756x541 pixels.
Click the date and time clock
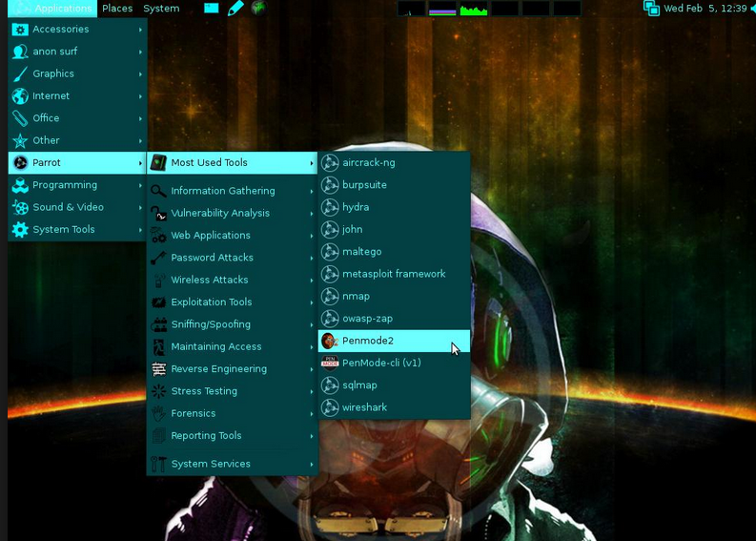click(705, 9)
